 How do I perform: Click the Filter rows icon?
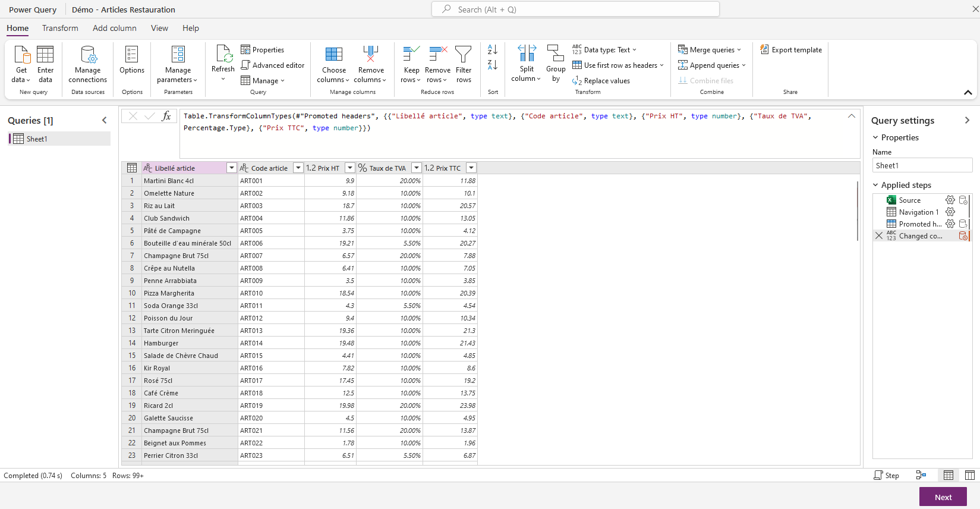click(464, 54)
